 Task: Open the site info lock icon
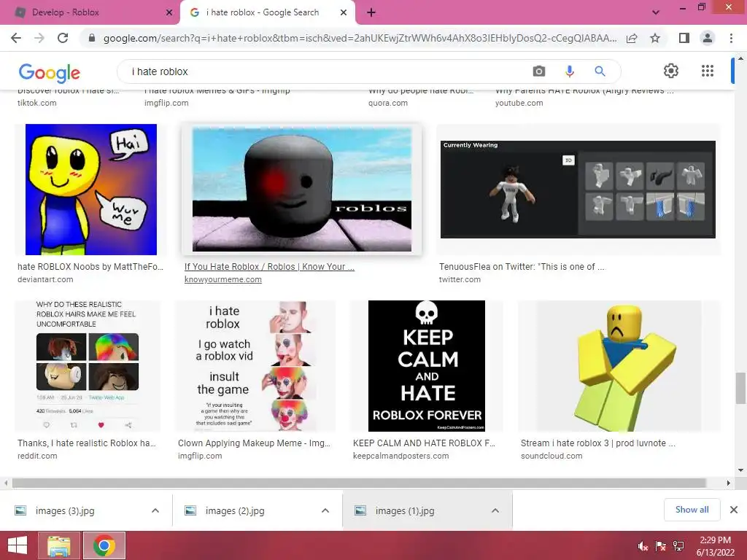(x=92, y=38)
